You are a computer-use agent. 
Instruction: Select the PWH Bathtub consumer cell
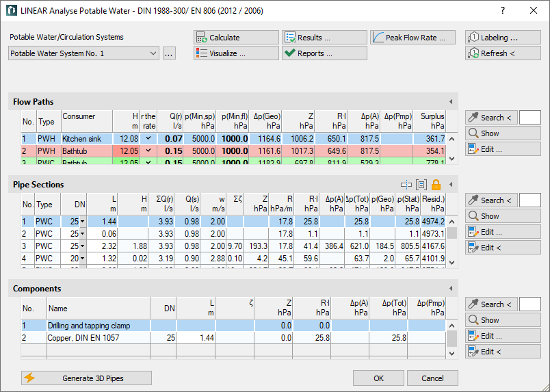click(x=87, y=151)
